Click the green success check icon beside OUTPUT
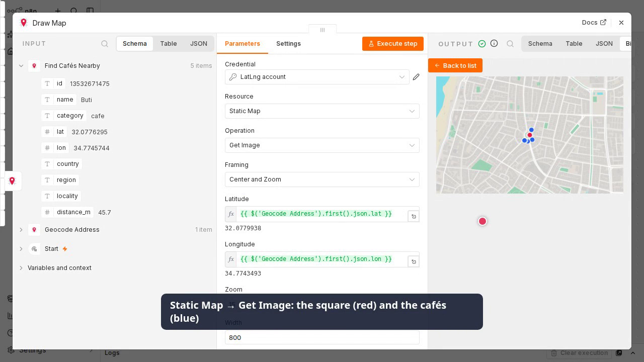This screenshot has height=362, width=644. coord(482,44)
